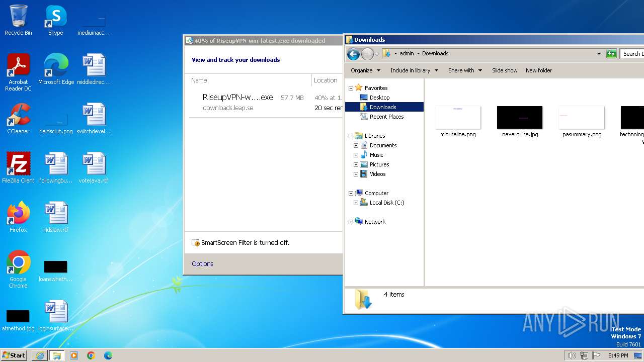Open Internet Explorer from taskbar

(x=40, y=355)
